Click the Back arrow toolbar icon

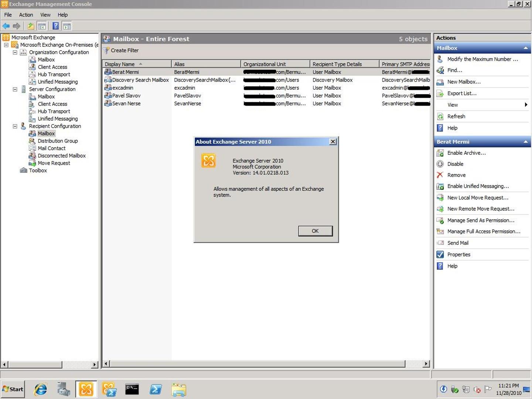[6, 26]
